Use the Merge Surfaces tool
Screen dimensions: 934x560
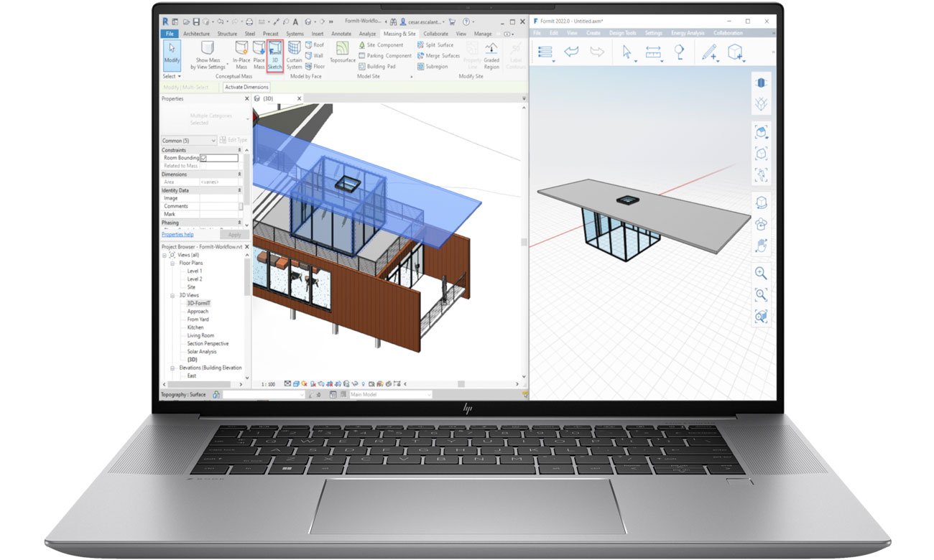[438, 55]
